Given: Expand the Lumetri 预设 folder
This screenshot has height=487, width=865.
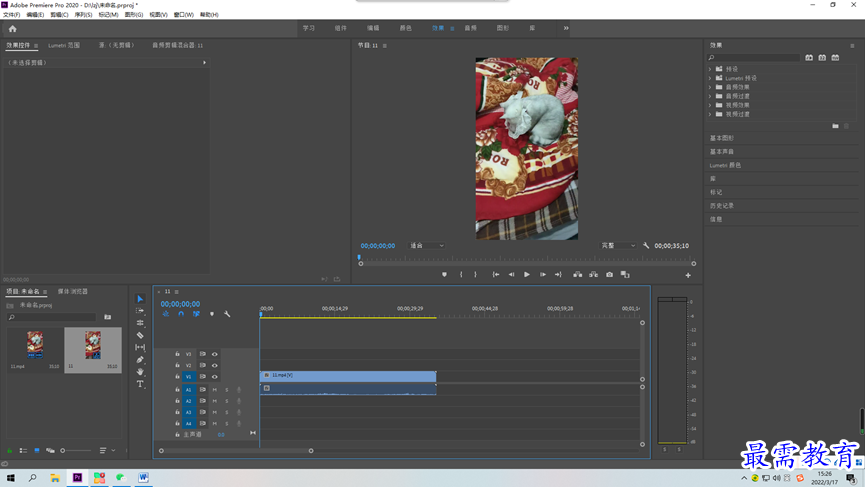Looking at the screenshot, I should tap(710, 78).
